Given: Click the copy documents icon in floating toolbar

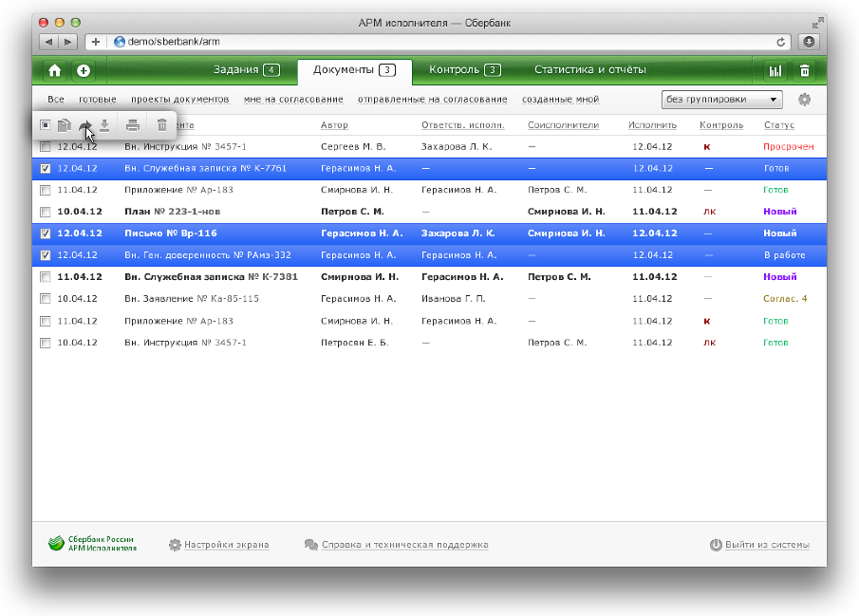Looking at the screenshot, I should click(64, 125).
